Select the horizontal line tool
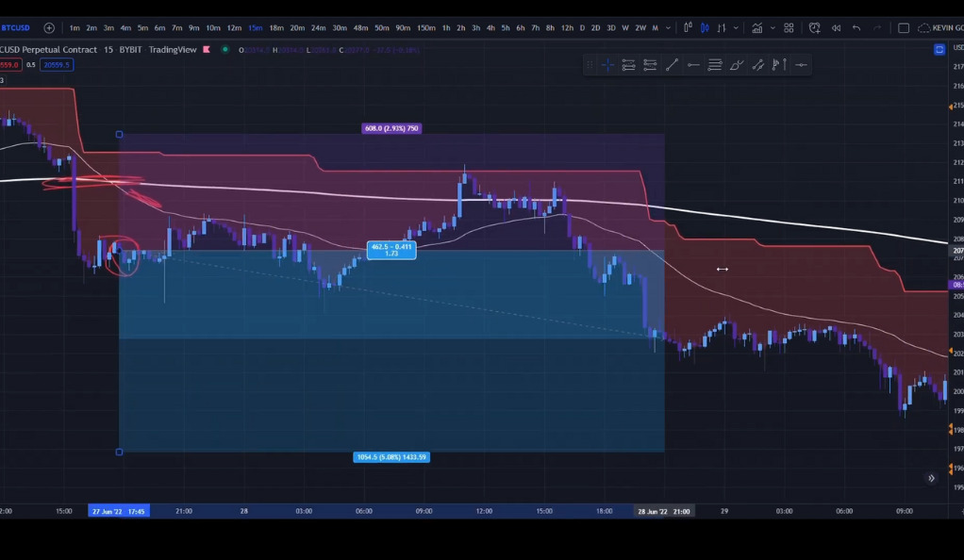The width and height of the screenshot is (964, 560). [801, 64]
